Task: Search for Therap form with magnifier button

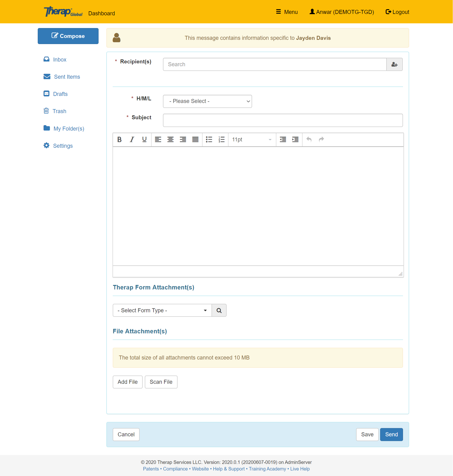Action: pyautogui.click(x=219, y=311)
